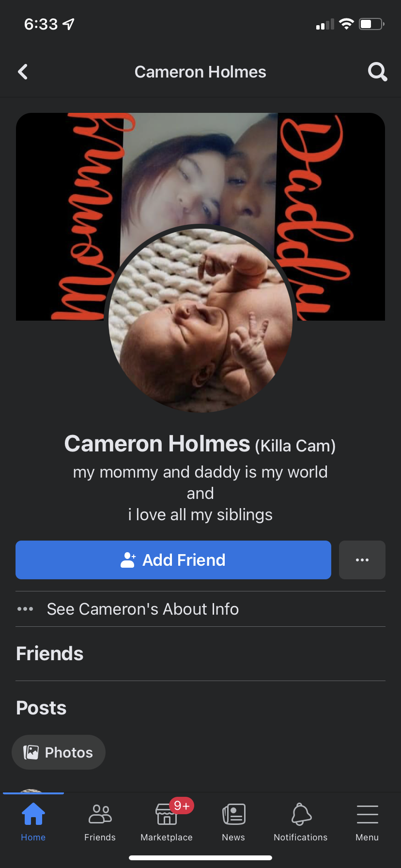Open the three-dot more options button
Screen dimensions: 401x868
pos(362,560)
